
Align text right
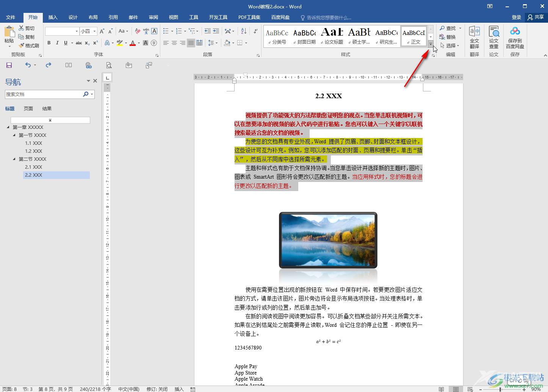pos(183,43)
